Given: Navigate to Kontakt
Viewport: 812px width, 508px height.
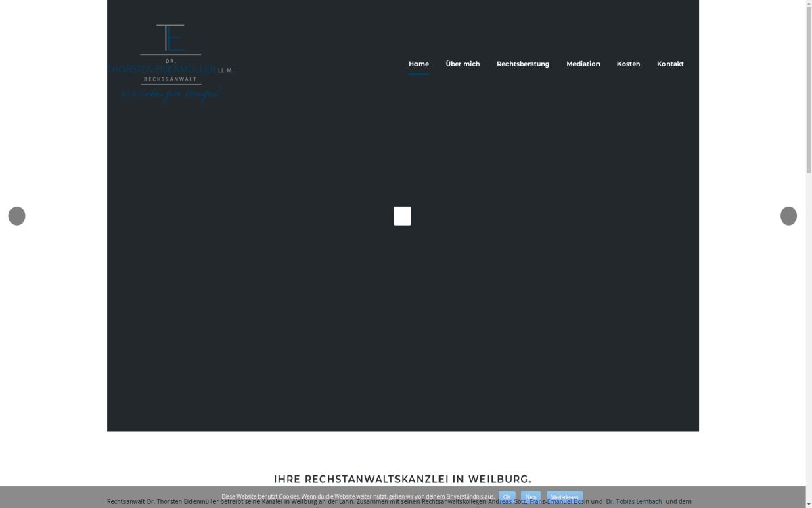Looking at the screenshot, I should 670,64.
